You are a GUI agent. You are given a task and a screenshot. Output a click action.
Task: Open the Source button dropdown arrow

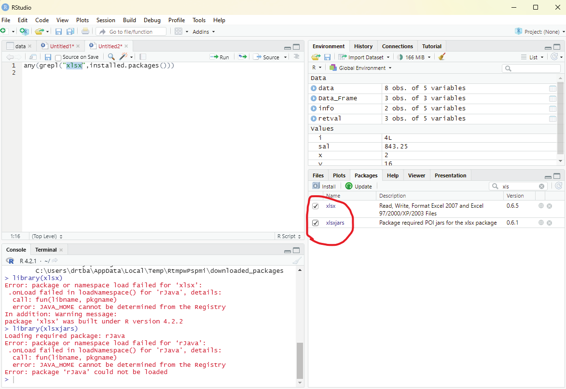[x=285, y=57]
